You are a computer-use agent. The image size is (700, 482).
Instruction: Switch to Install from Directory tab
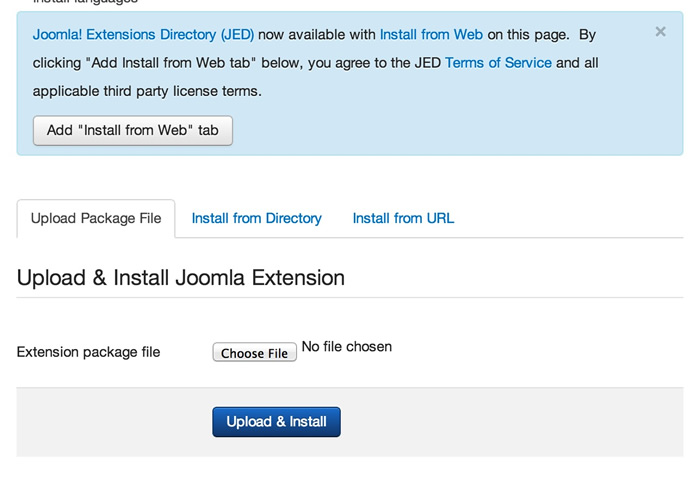(257, 218)
